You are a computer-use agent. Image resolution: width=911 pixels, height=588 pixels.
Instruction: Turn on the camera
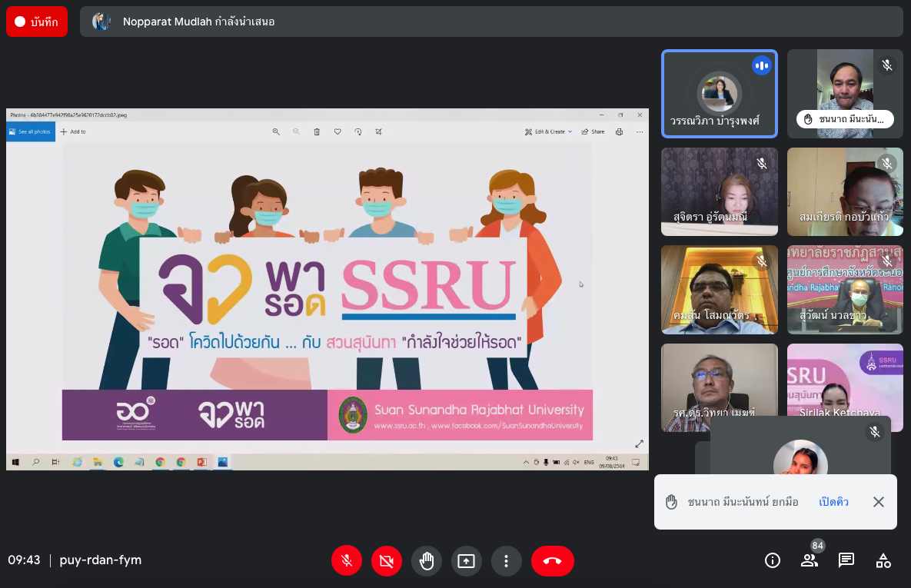tap(387, 561)
